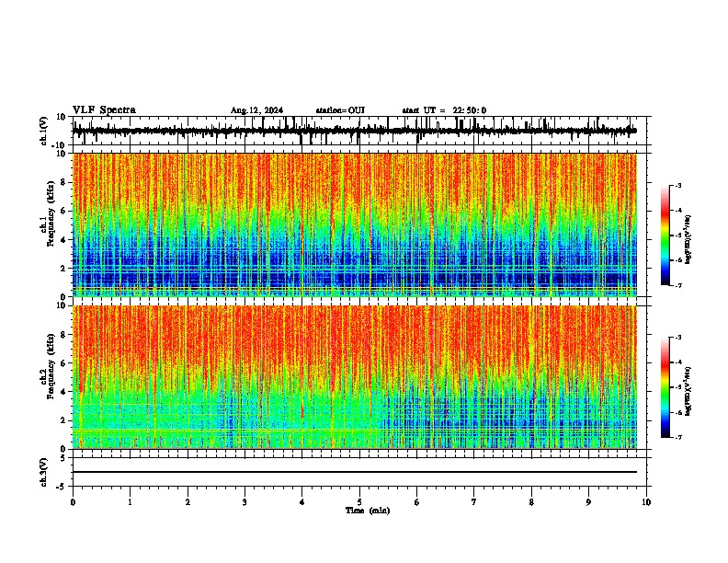Click the time axis tick label 8
The width and height of the screenshot is (728, 563).
(x=531, y=502)
